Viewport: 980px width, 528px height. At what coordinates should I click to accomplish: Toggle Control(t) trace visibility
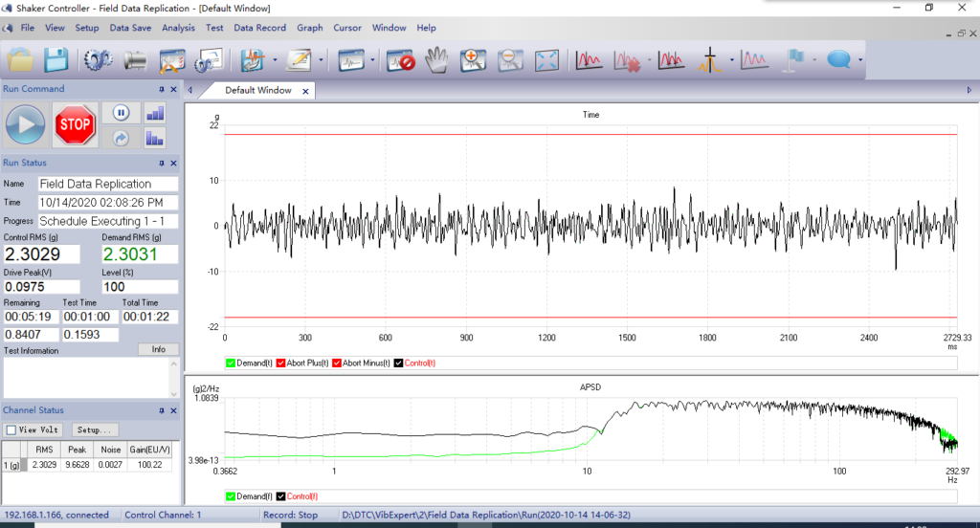[399, 363]
